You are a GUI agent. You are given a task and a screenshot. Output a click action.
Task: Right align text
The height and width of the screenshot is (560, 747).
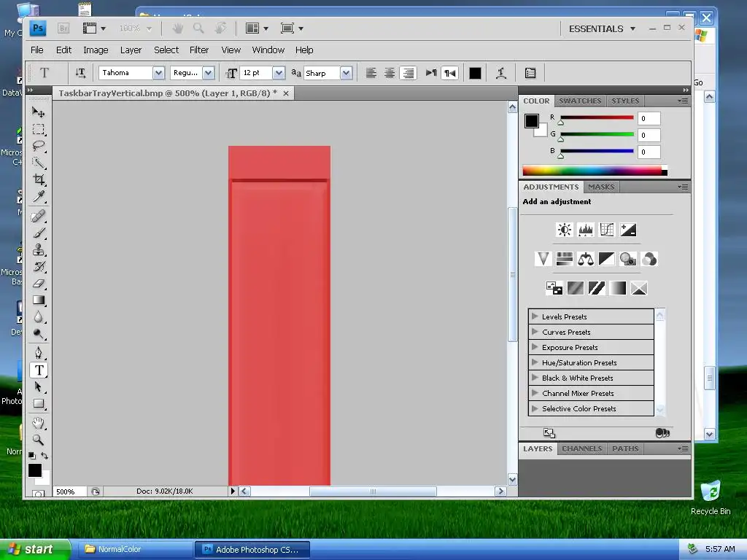[409, 73]
